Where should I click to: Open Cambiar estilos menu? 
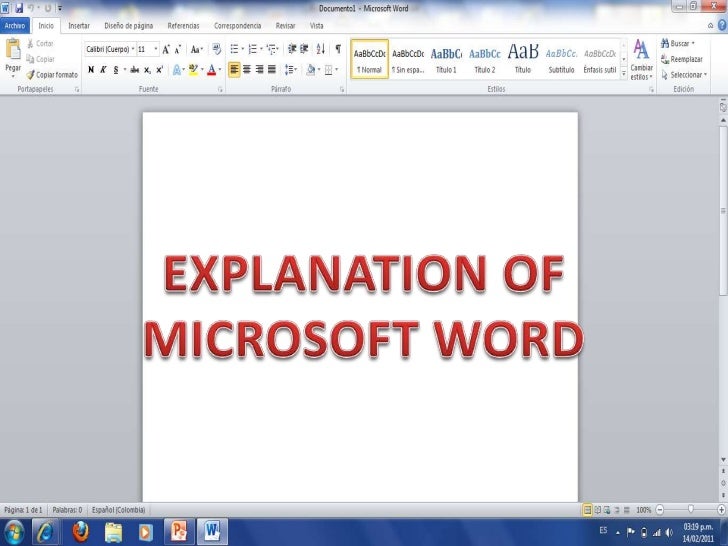point(641,59)
